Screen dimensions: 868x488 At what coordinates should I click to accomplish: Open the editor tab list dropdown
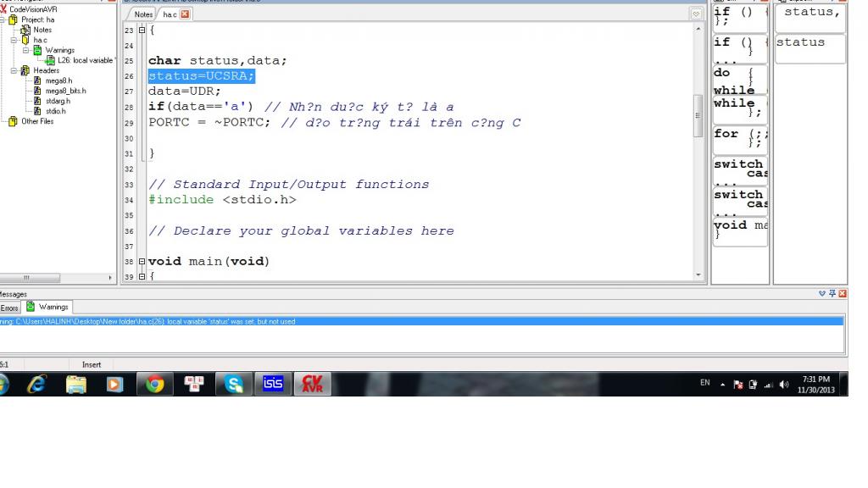696,14
